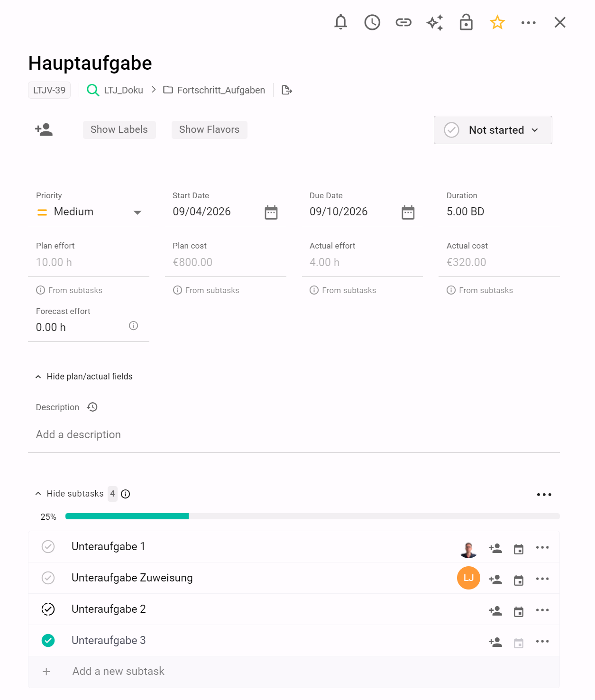Uncheck completed Unteraufgabe 3 checkbox
Screen dimensions: 595x700
tap(48, 641)
